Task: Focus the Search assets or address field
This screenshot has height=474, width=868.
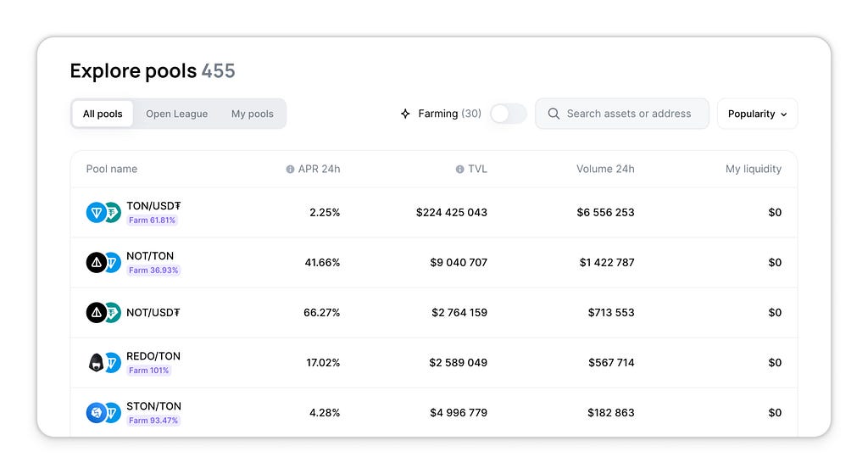Action: pos(622,114)
